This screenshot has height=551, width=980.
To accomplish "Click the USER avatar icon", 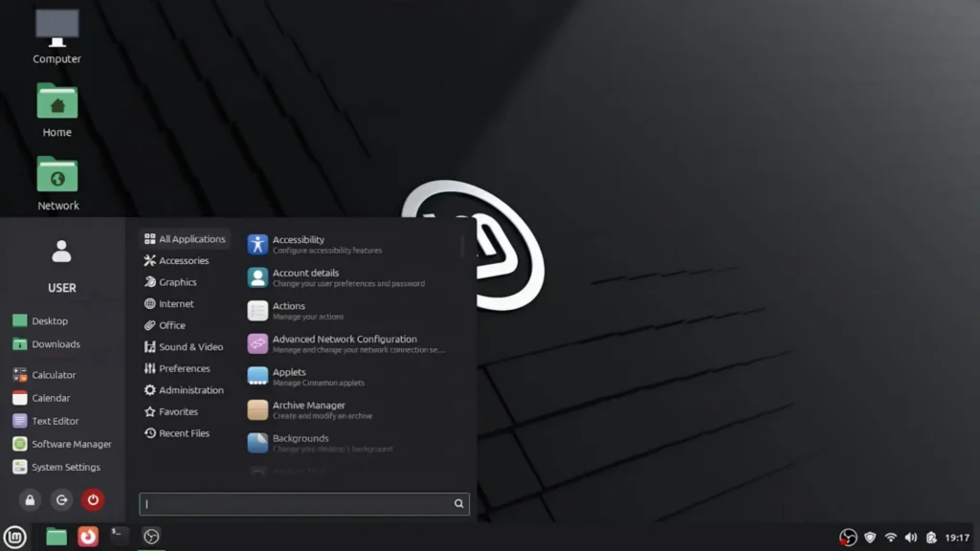I will [61, 252].
